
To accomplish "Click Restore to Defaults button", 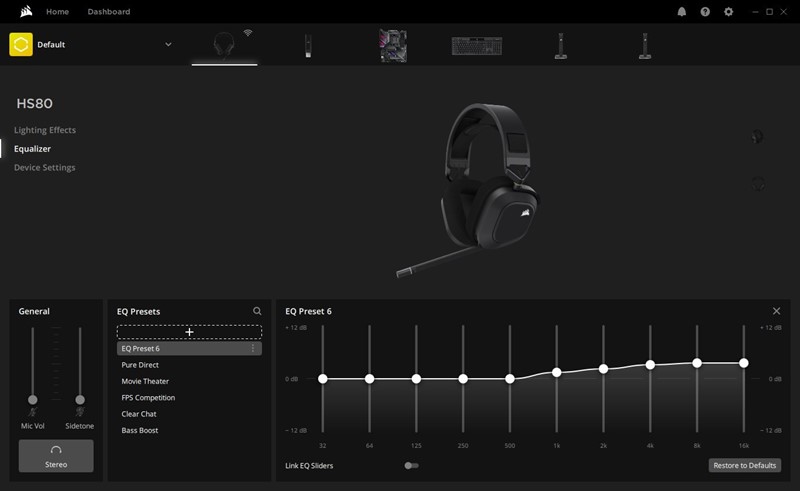I will [745, 466].
